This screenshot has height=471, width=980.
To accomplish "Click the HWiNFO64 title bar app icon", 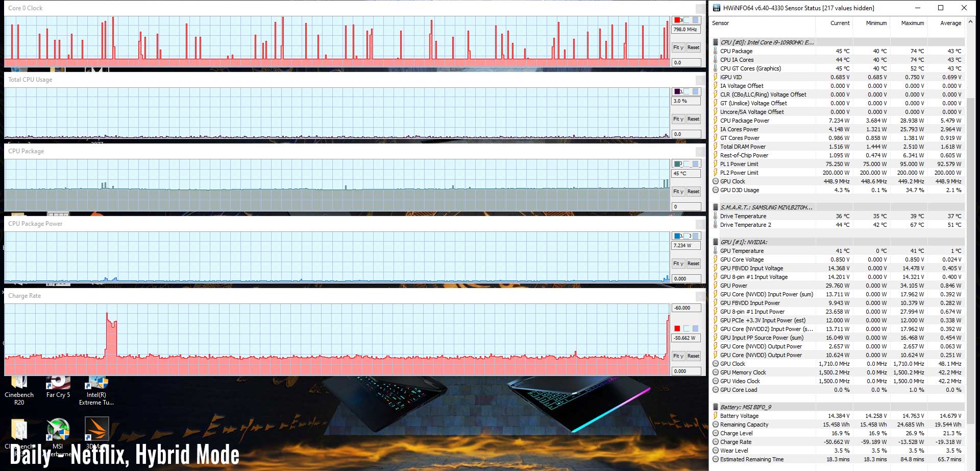I will (717, 8).
